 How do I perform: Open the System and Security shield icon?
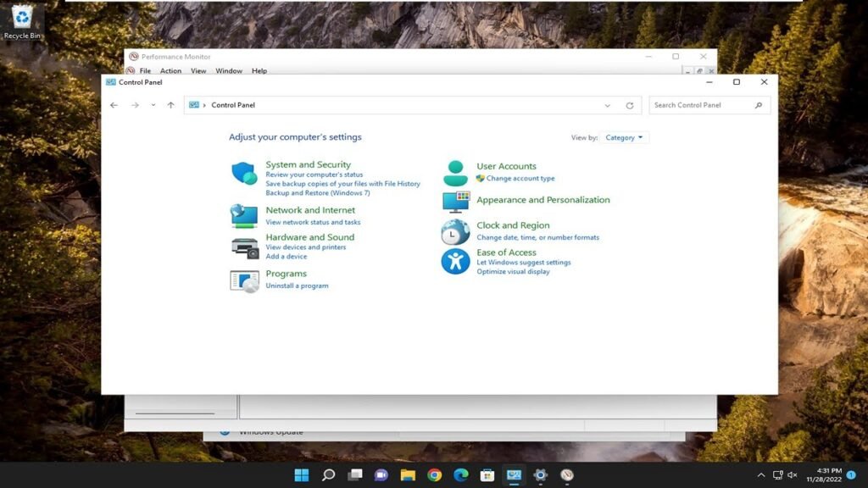244,174
